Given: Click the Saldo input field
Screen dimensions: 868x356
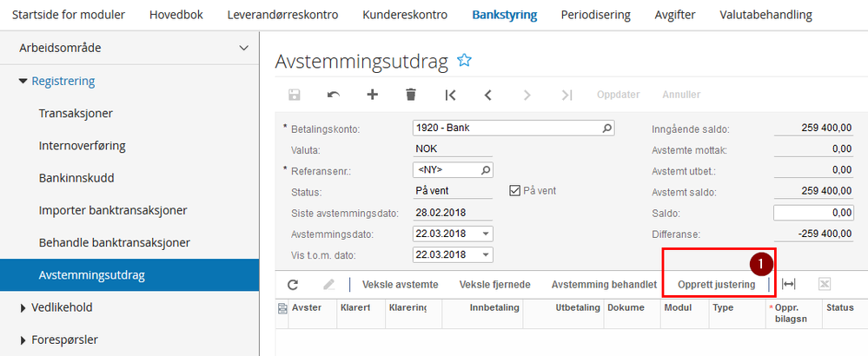Looking at the screenshot, I should (813, 213).
